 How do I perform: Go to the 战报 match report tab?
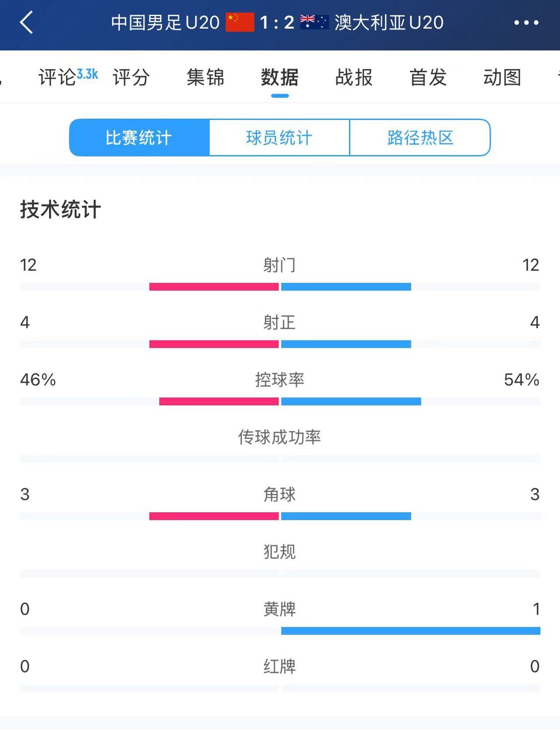point(354,78)
